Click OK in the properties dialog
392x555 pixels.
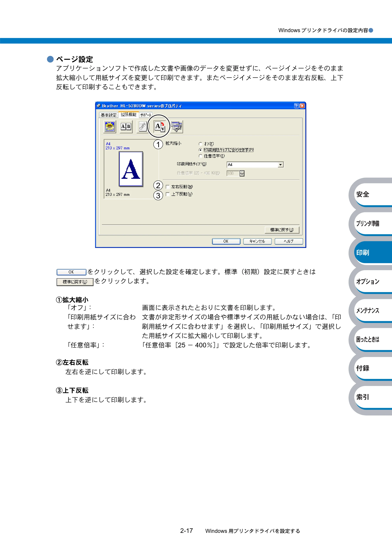click(x=226, y=241)
